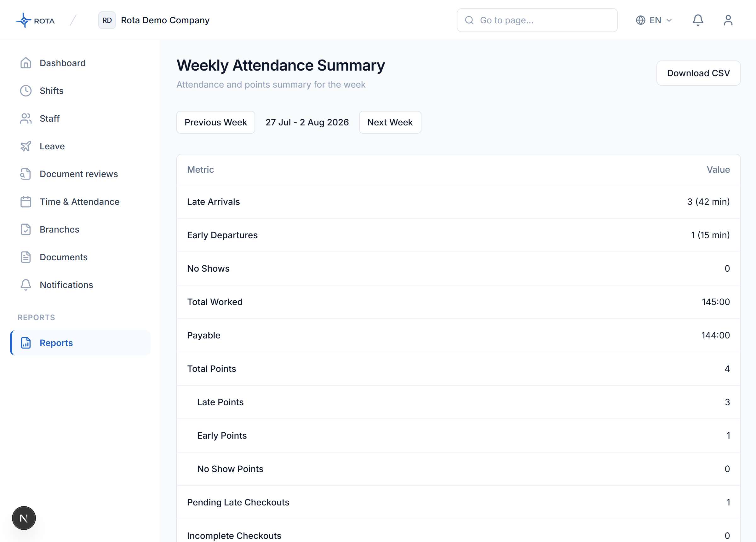Select the No Shows row label
Viewport: 756px width, 542px height.
(x=208, y=268)
